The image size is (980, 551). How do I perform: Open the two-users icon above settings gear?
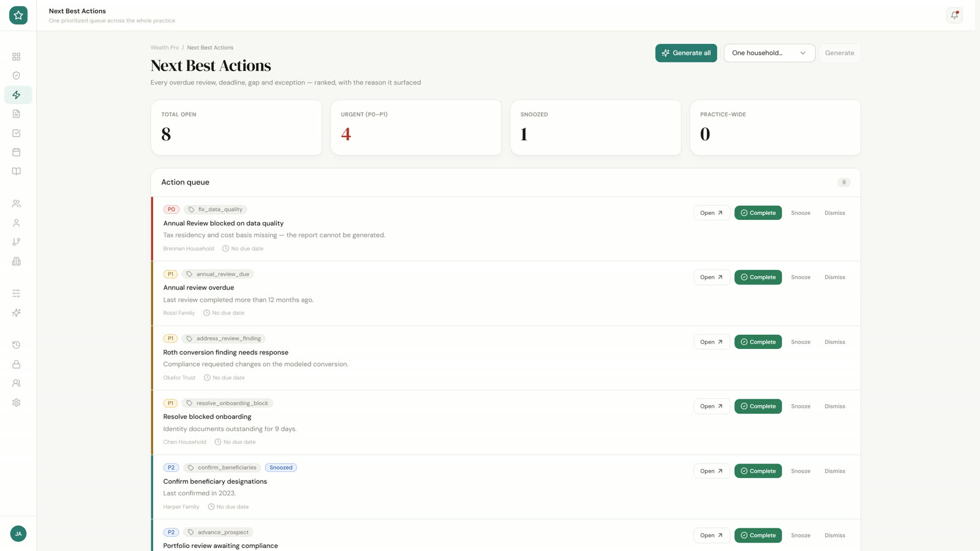[17, 383]
